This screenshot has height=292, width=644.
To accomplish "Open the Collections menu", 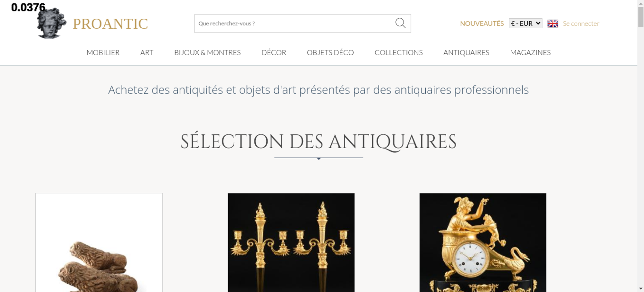I will click(399, 52).
